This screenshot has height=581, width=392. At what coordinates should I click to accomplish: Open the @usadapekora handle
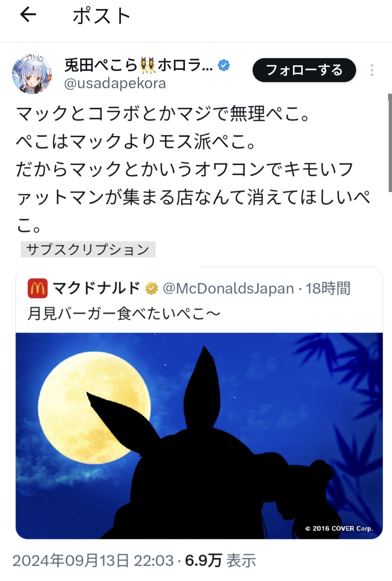point(115,83)
